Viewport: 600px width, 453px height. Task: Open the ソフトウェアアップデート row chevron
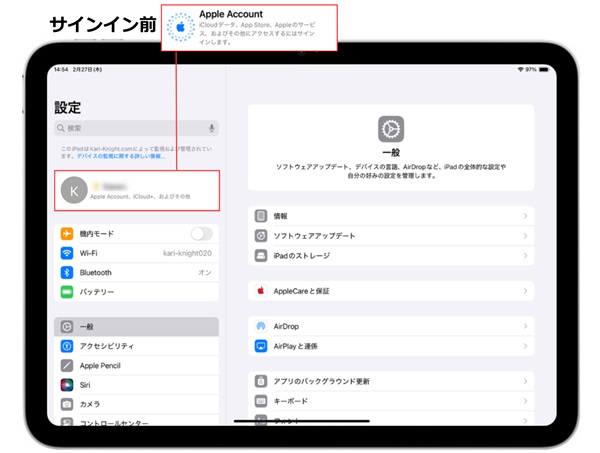[x=525, y=236]
